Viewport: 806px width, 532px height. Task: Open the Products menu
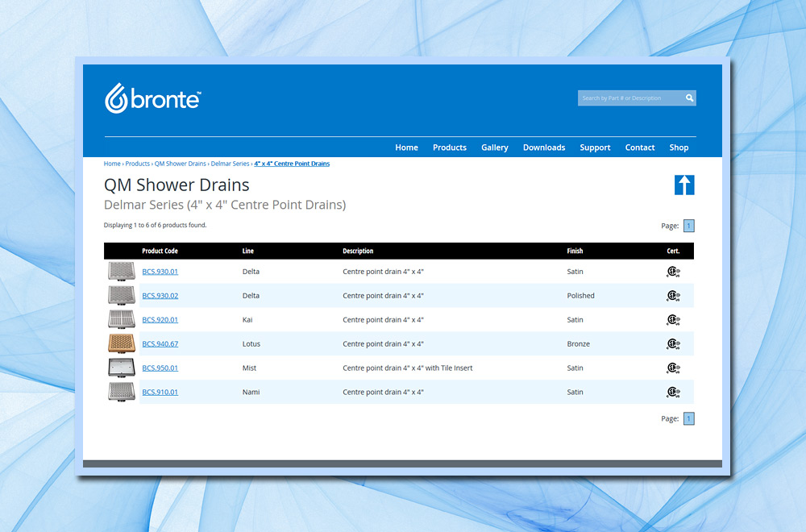coord(450,148)
